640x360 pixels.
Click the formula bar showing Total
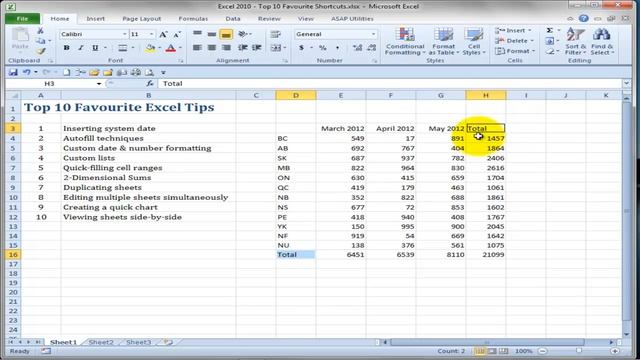coord(391,83)
